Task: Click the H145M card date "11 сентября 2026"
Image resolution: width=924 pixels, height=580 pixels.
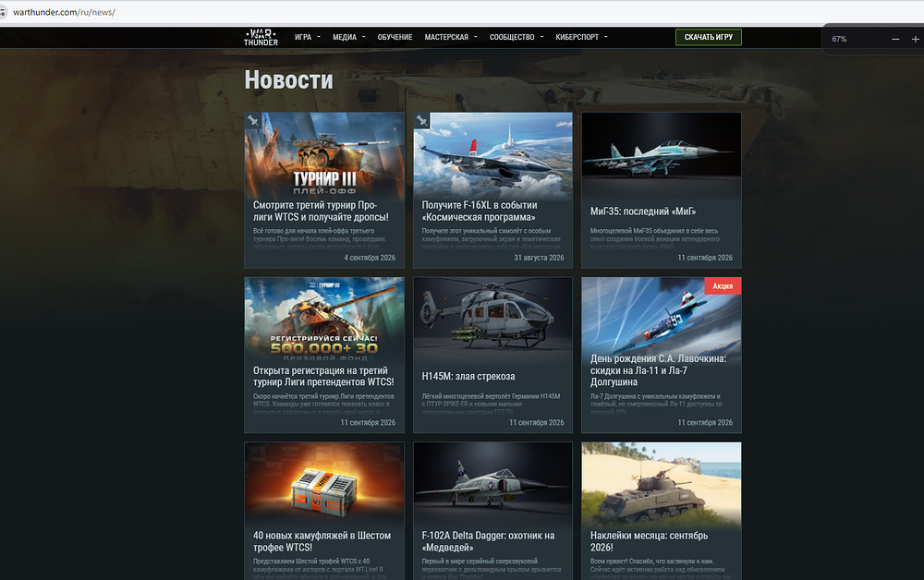Action: coord(536,423)
